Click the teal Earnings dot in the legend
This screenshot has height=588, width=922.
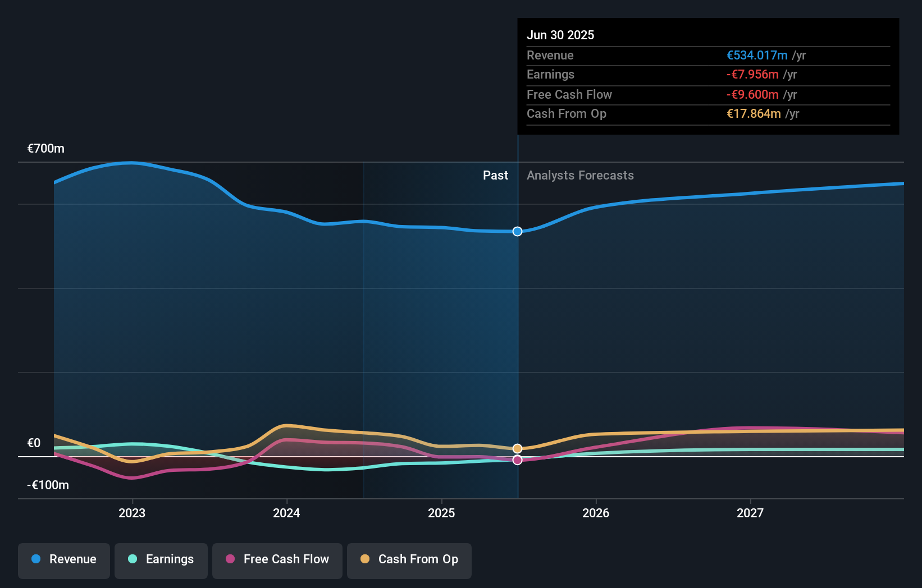pyautogui.click(x=131, y=559)
